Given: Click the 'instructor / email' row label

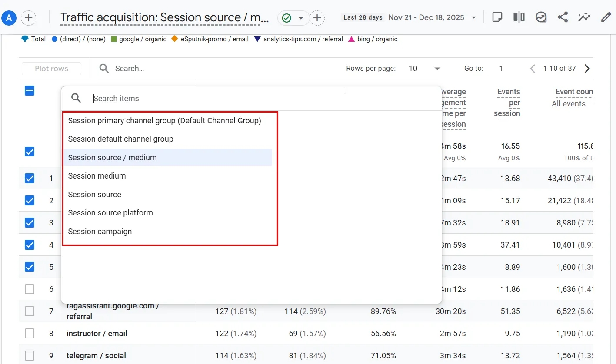Looking at the screenshot, I should click(97, 334).
